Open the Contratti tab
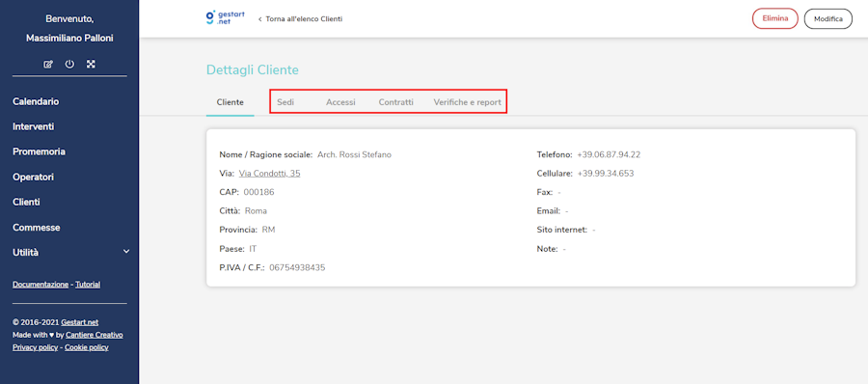 coord(395,102)
